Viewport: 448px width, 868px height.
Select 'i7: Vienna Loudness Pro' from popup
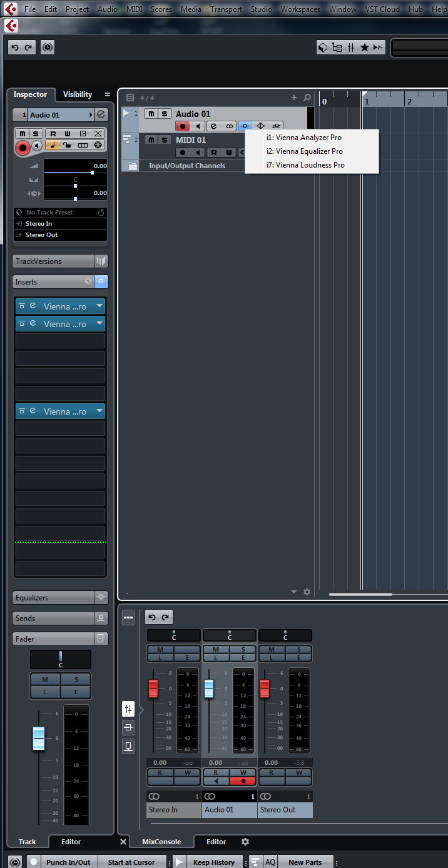(x=312, y=165)
